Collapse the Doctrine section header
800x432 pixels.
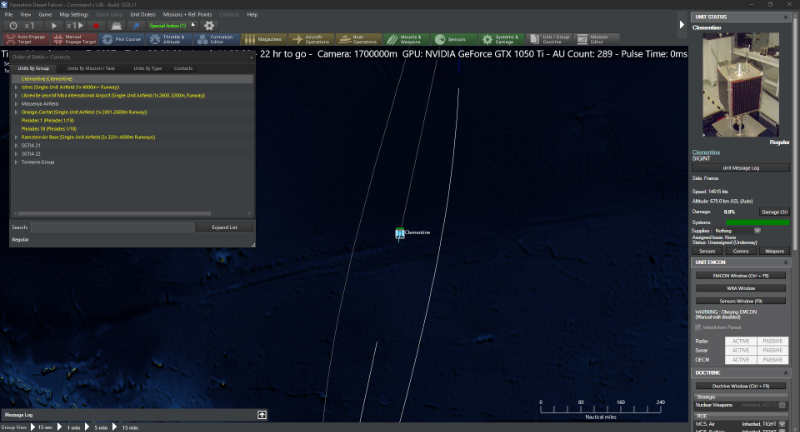click(x=785, y=373)
